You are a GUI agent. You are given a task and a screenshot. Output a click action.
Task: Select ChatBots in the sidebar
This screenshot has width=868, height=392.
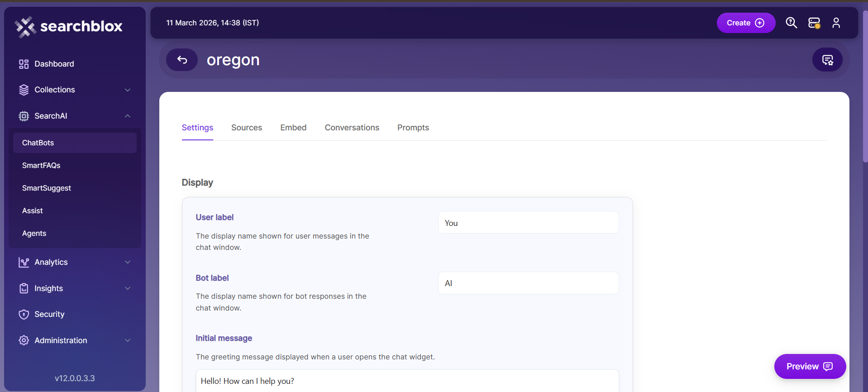75,143
